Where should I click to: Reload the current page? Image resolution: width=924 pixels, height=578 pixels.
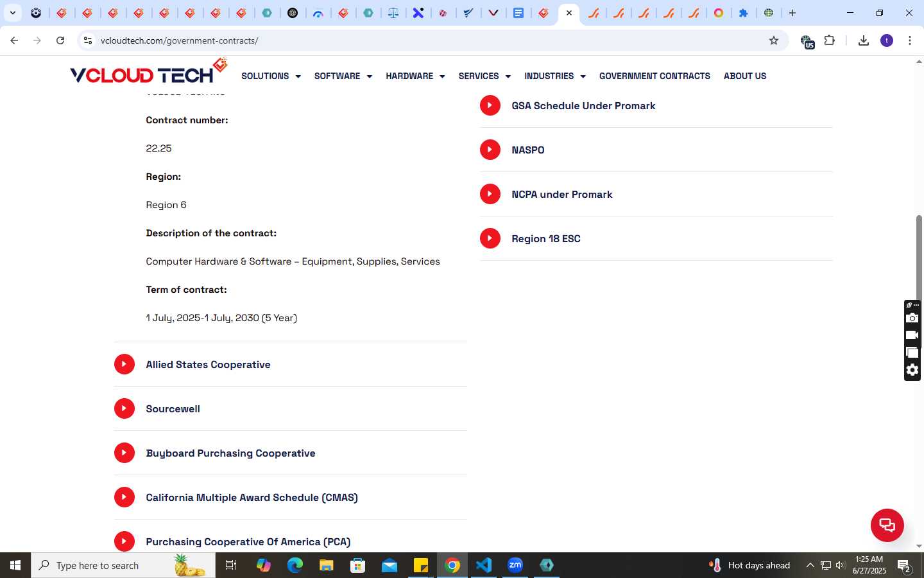pyautogui.click(x=60, y=40)
